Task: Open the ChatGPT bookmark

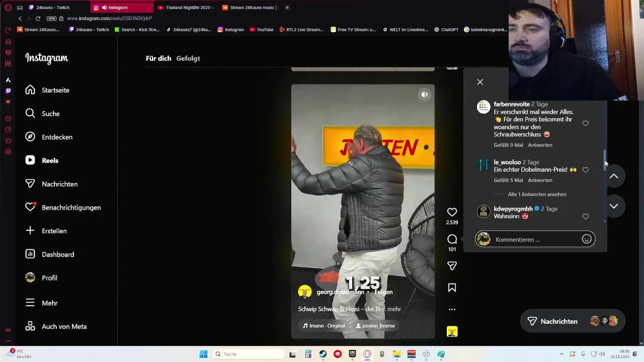Action: pyautogui.click(x=446, y=30)
